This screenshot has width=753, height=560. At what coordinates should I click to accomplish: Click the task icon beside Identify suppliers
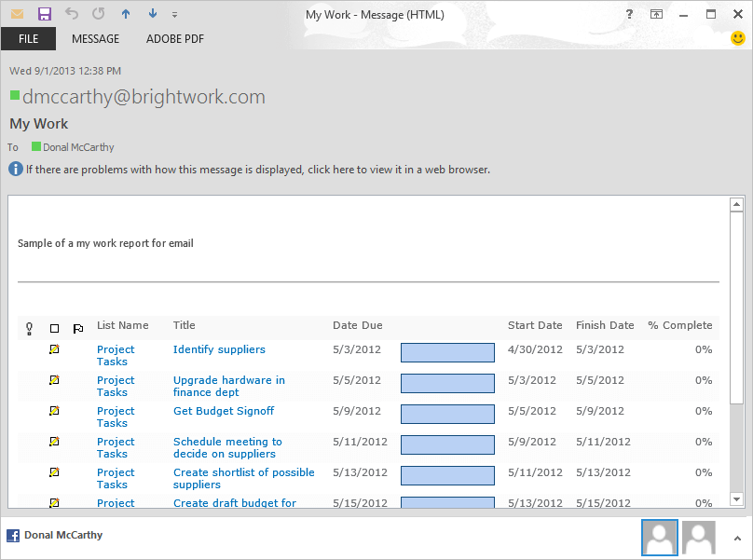point(54,349)
